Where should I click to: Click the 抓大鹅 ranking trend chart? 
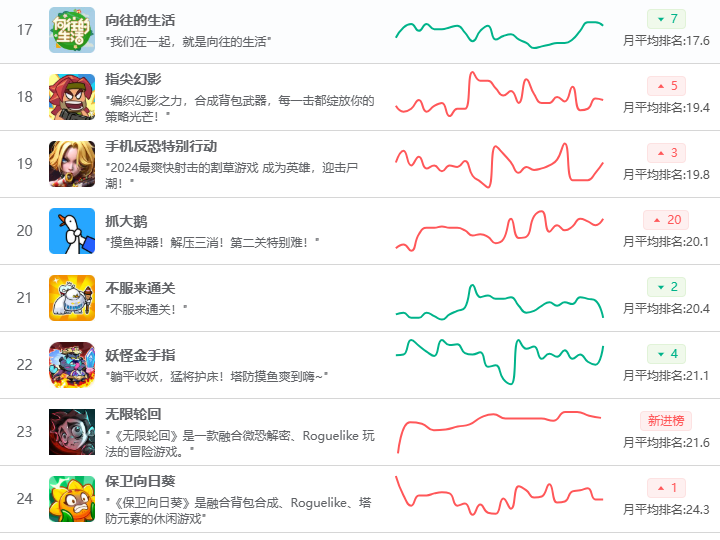(x=500, y=231)
